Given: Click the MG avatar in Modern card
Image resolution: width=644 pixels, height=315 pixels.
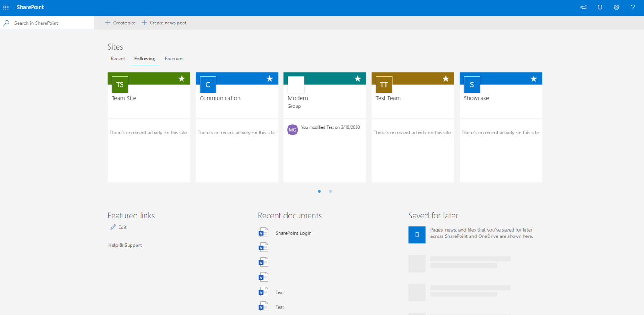Looking at the screenshot, I should point(292,130).
